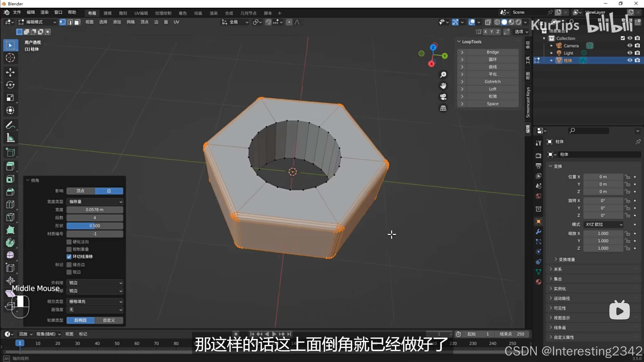The width and height of the screenshot is (644, 362).
Task: Choose Custom (自定义) profile type button
Action: tap(109, 320)
